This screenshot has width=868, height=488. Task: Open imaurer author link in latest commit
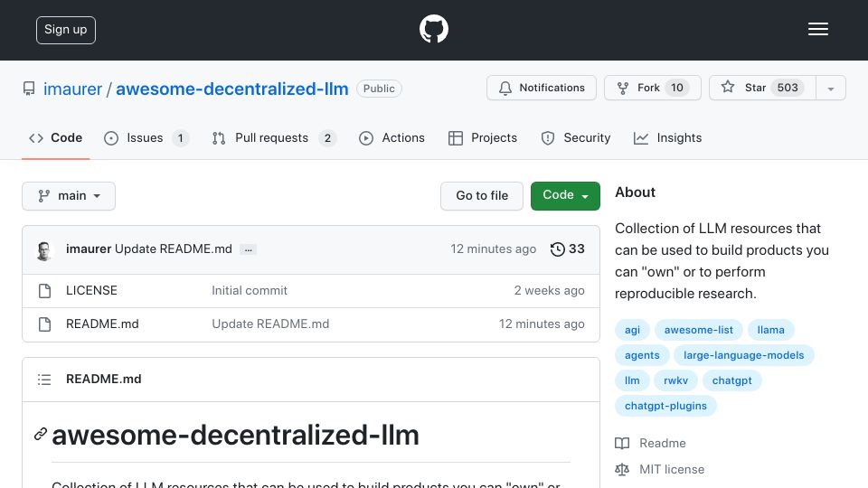click(x=89, y=249)
